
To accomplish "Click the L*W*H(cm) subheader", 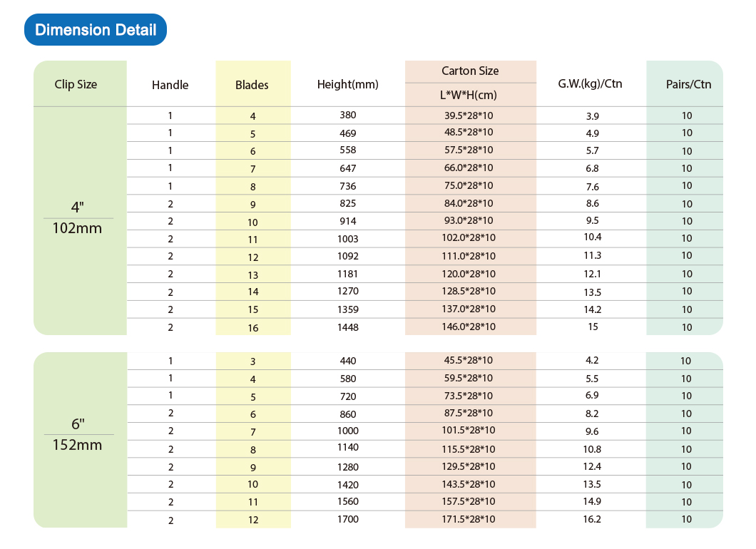I will click(x=468, y=95).
